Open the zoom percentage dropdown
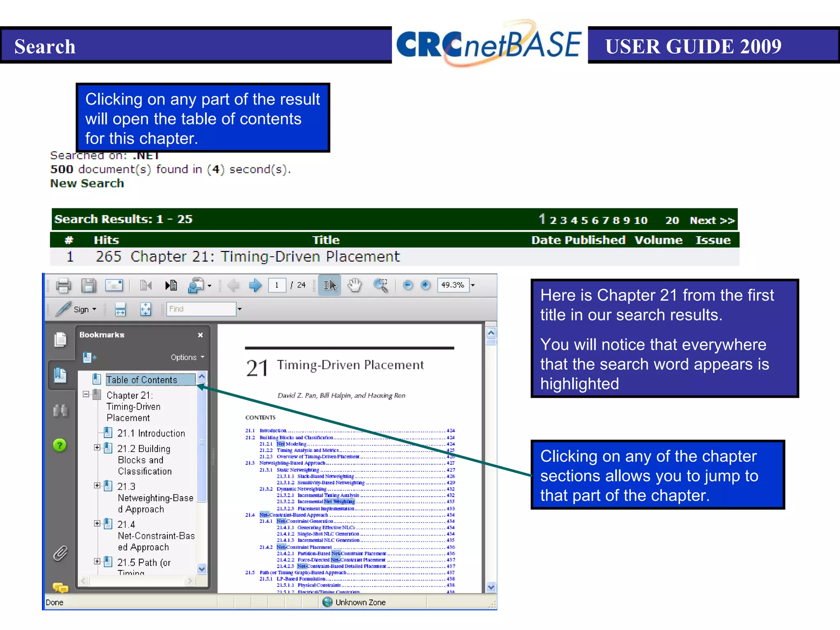 [x=473, y=285]
